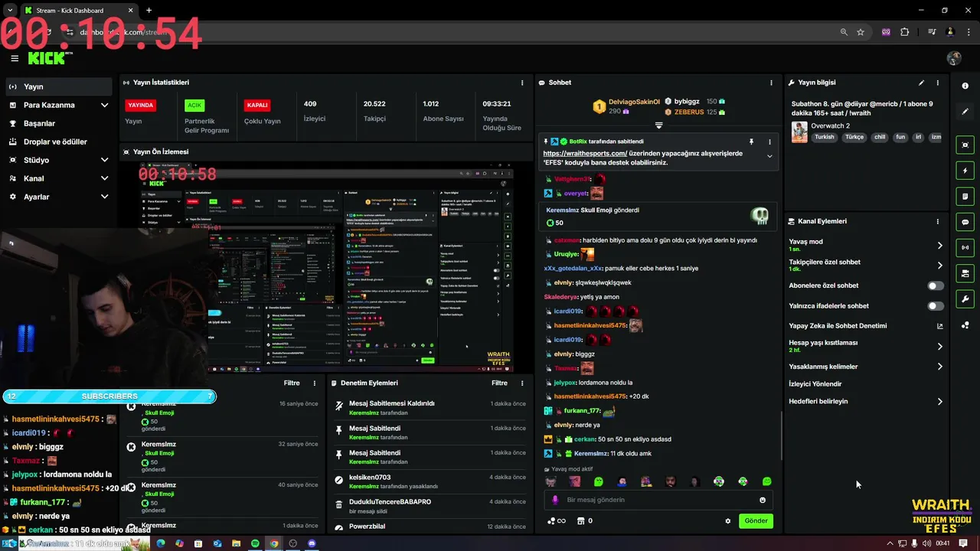Open Hedefleri belirleyin chevron

tap(939, 402)
